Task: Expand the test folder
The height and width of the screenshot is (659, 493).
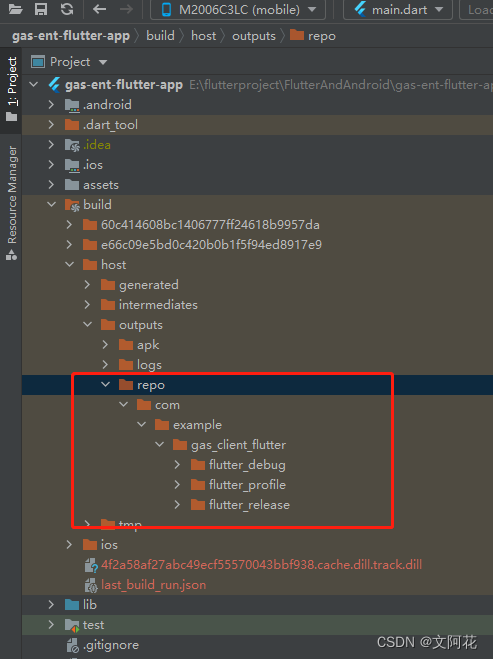Action: tap(51, 625)
